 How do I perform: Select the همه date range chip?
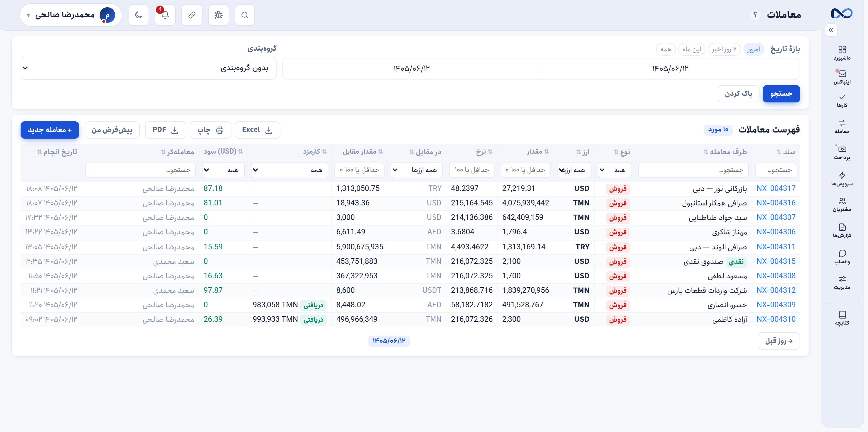665,49
